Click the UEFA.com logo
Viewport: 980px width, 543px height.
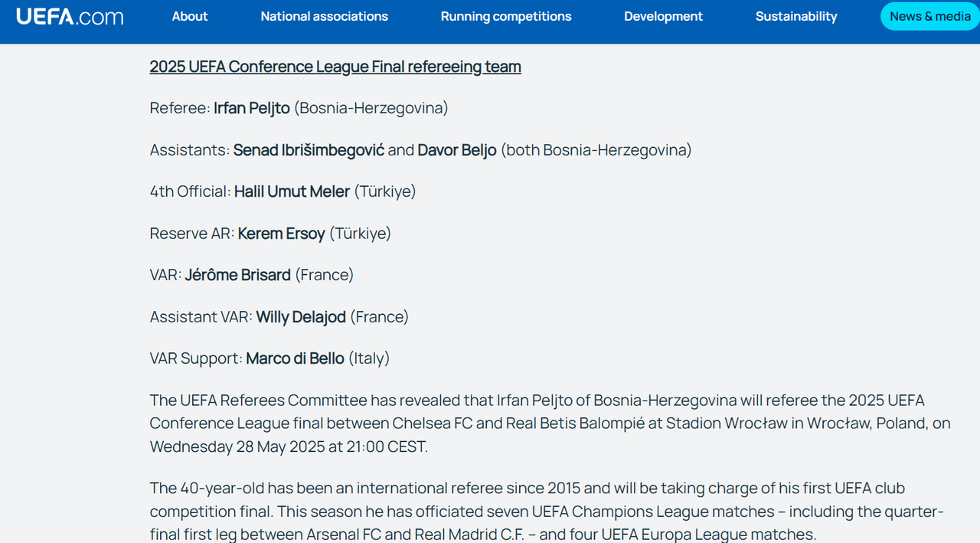[70, 16]
